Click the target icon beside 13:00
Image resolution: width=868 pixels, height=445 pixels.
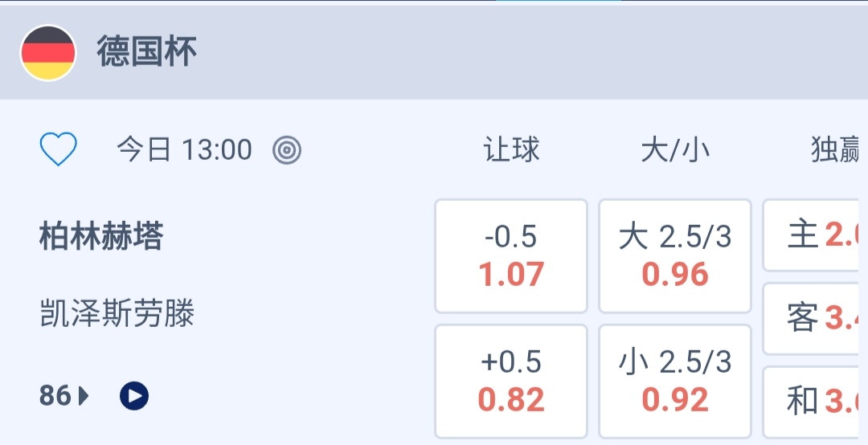pyautogui.click(x=287, y=150)
